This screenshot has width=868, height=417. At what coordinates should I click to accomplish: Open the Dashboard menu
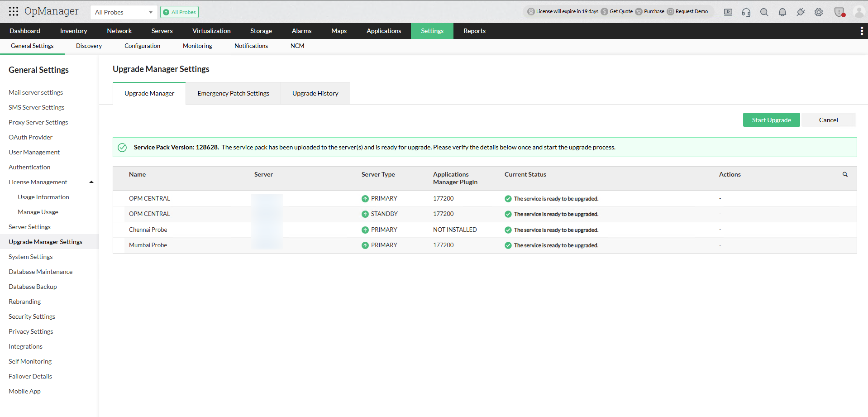pyautogui.click(x=25, y=31)
